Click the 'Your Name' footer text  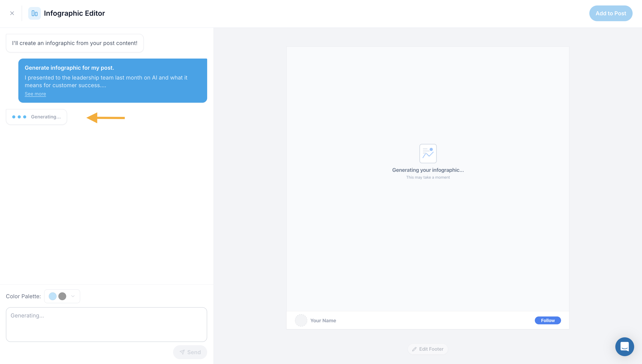click(x=323, y=321)
